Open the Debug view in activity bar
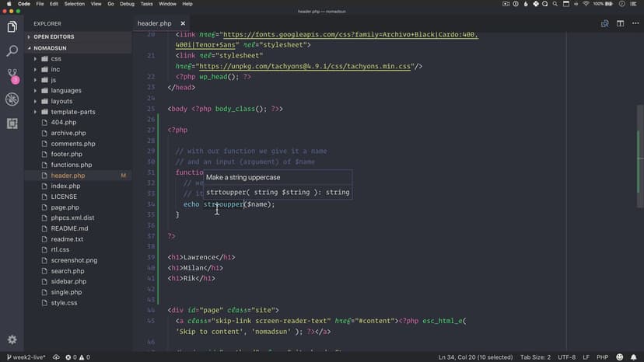644x362 pixels. point(12,99)
